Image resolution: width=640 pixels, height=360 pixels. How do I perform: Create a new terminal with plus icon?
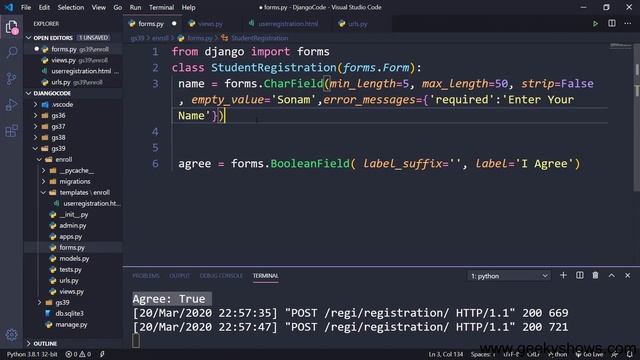coord(563,276)
